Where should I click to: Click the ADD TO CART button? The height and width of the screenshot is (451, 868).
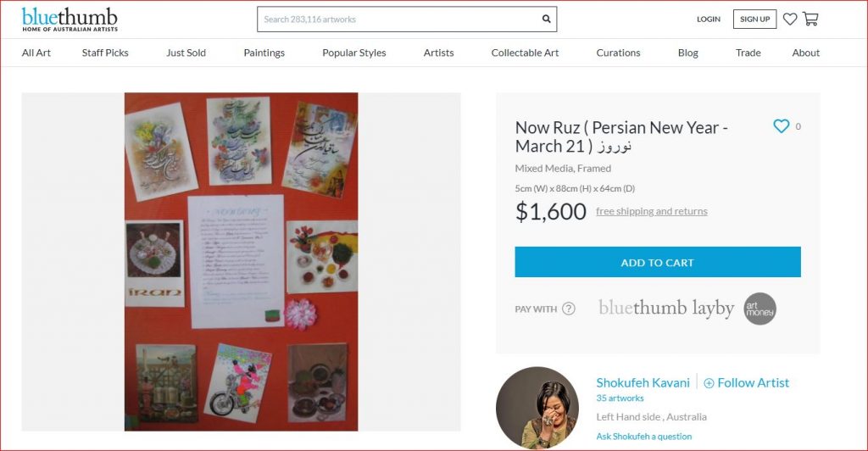pyautogui.click(x=658, y=262)
